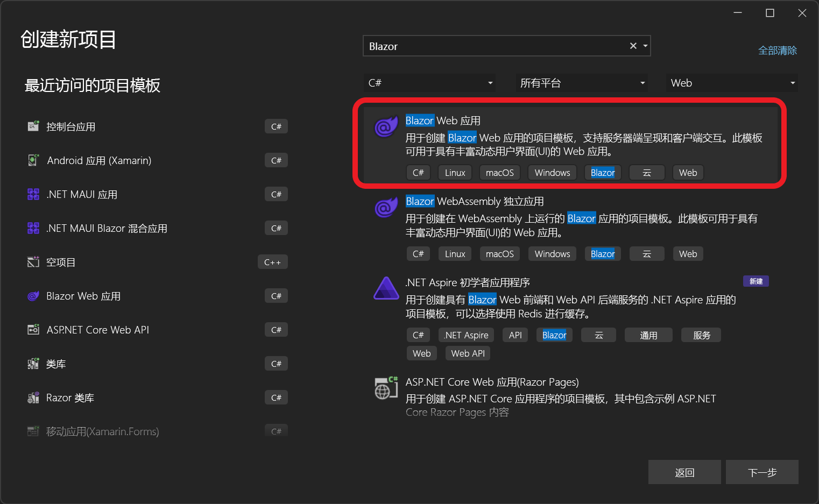Click the .NET MAUI 应用 template icon

point(33,194)
